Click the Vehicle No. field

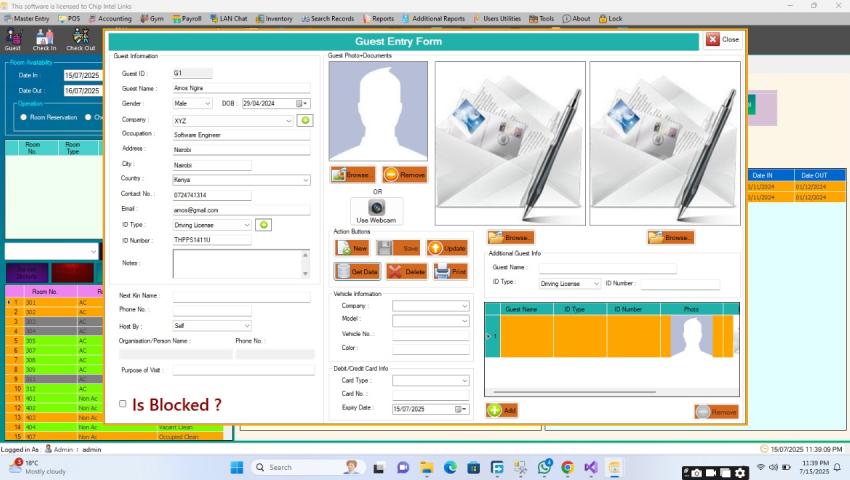click(x=430, y=334)
